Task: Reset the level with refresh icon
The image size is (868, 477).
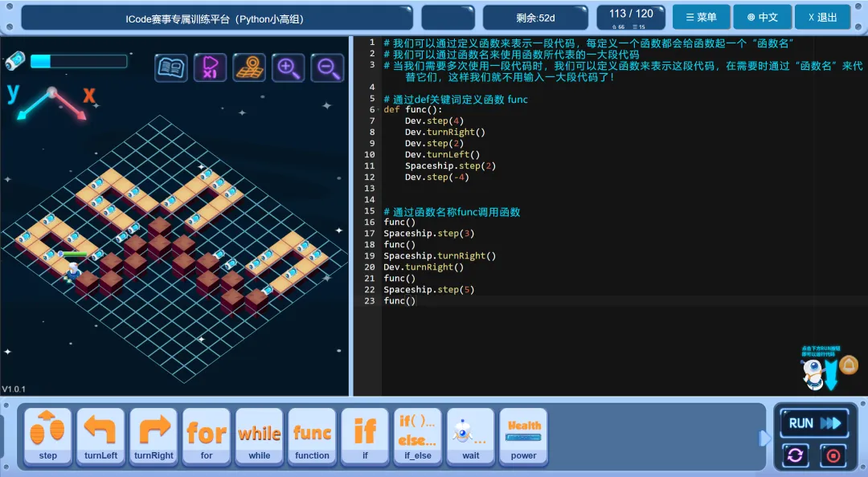Action: 795,455
